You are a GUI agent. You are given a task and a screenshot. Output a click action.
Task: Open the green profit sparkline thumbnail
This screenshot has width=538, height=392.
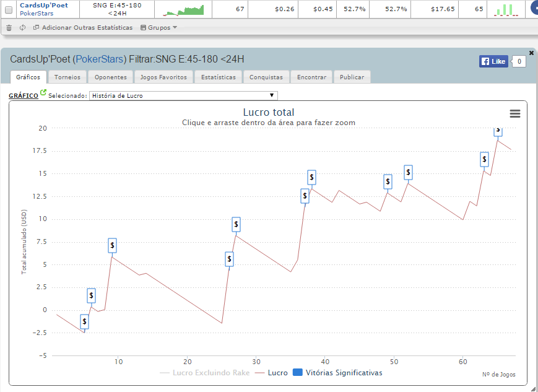click(x=183, y=10)
